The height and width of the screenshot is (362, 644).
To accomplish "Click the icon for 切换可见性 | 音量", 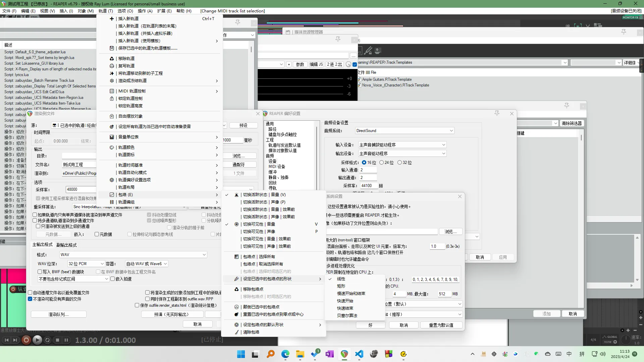I will pos(236,224).
